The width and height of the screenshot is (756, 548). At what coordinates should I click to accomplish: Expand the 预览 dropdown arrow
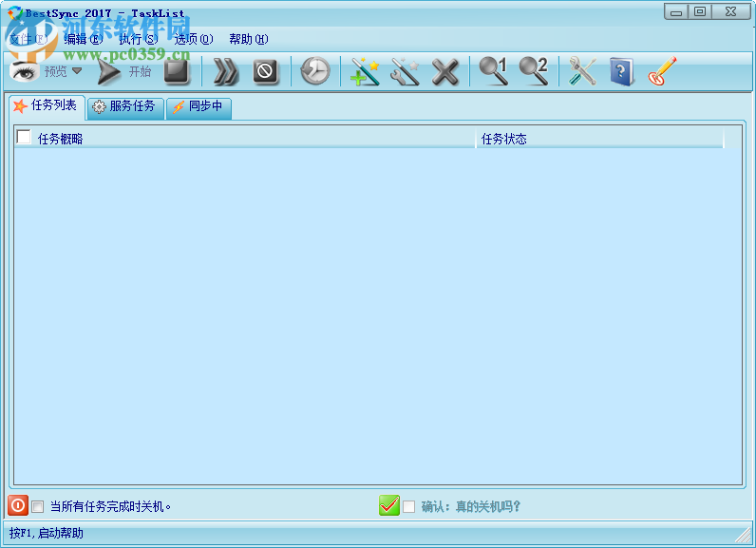(77, 71)
